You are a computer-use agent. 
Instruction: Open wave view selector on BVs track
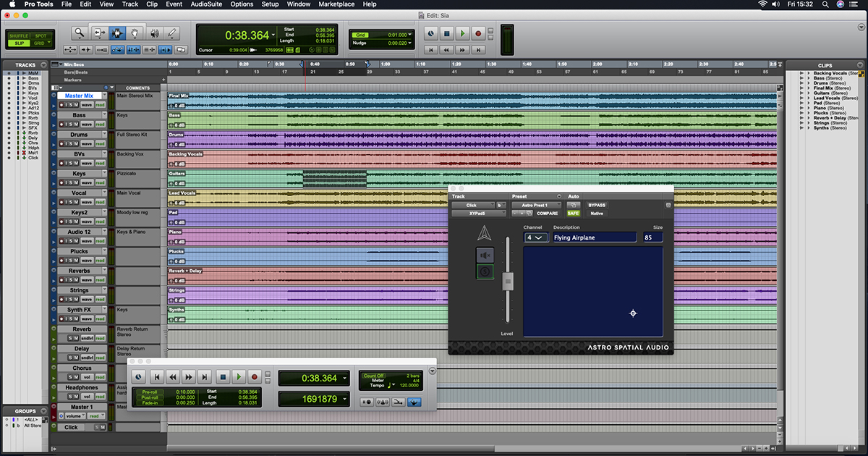[x=87, y=164]
